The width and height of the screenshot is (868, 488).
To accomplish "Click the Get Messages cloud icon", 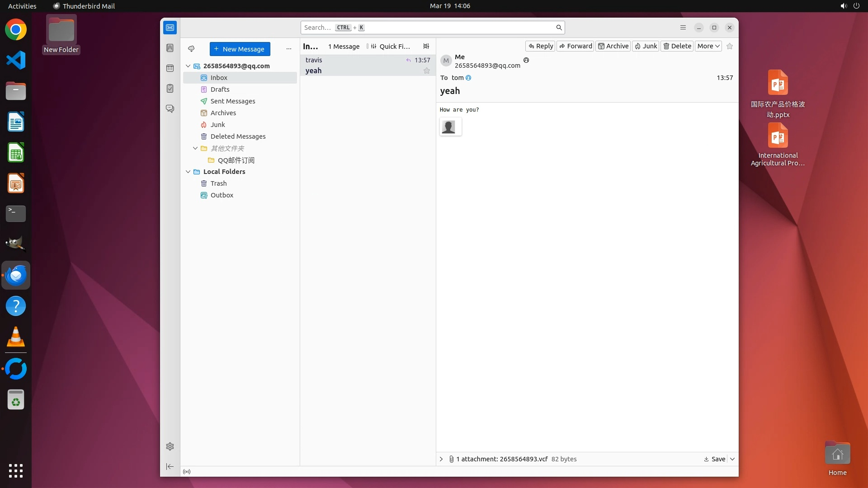I will click(x=191, y=49).
